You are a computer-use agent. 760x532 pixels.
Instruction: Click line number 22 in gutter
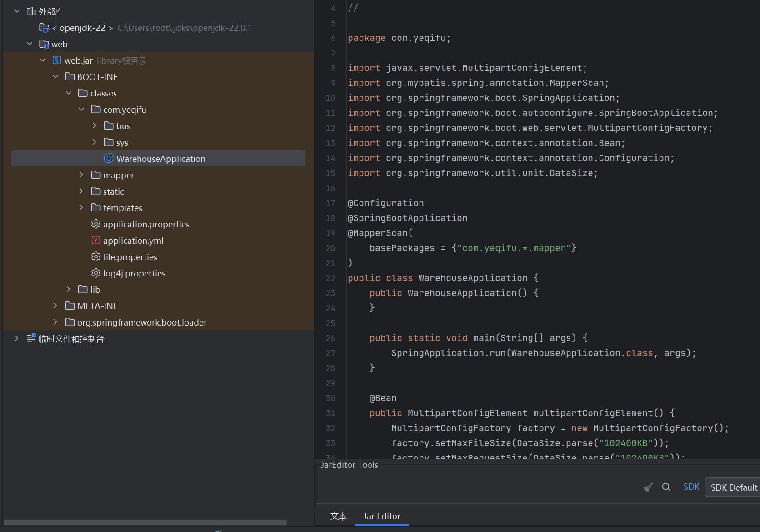(330, 278)
